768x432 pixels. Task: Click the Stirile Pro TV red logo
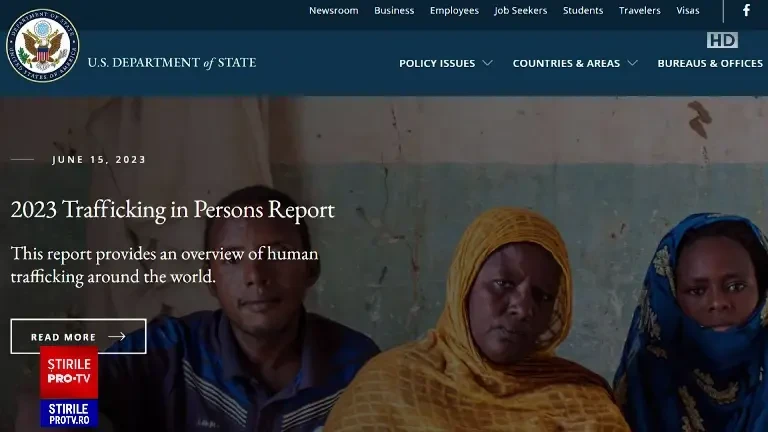[69, 372]
